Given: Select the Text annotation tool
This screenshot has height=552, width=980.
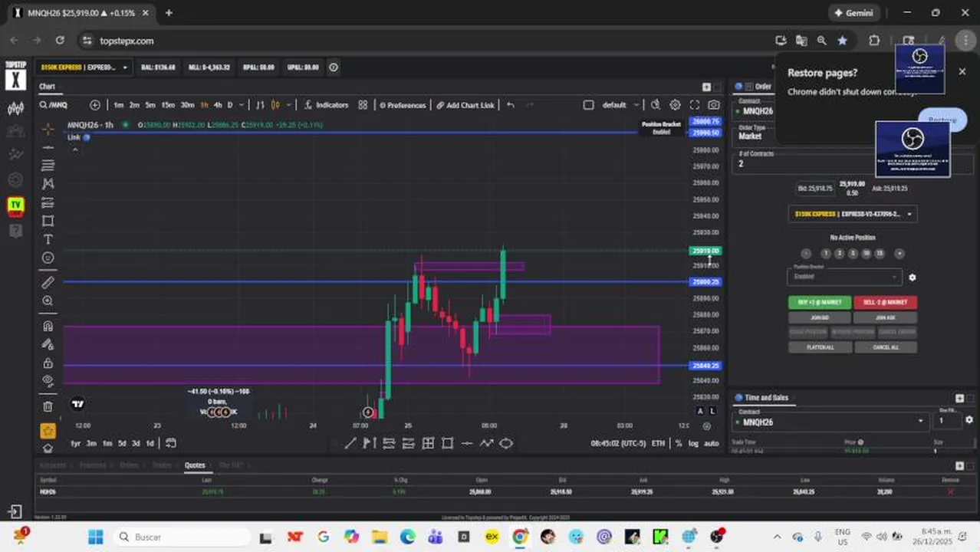Looking at the screenshot, I should coord(48,239).
